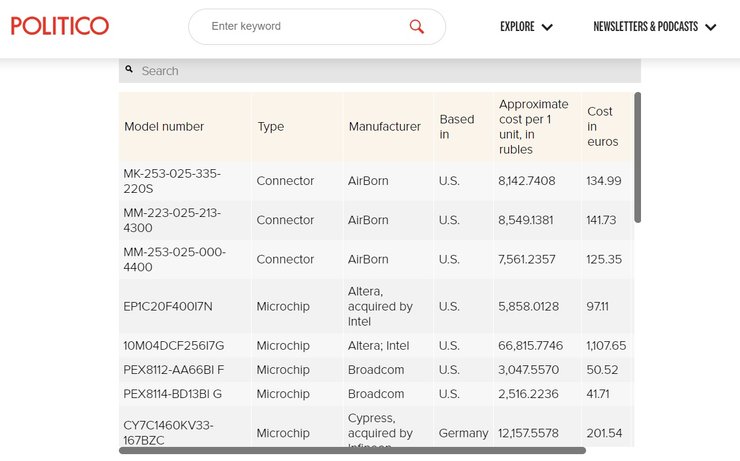The width and height of the screenshot is (740, 461).
Task: Click the table's horizontal scrollbar
Action: coord(352,451)
